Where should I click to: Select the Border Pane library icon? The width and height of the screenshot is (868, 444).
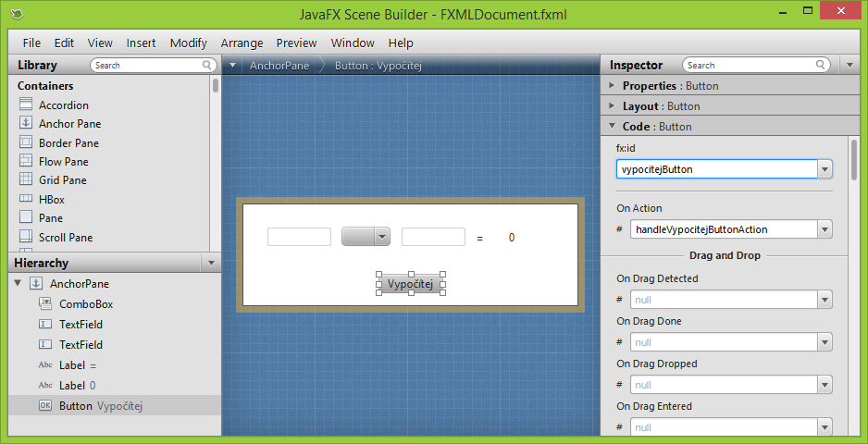tap(26, 142)
